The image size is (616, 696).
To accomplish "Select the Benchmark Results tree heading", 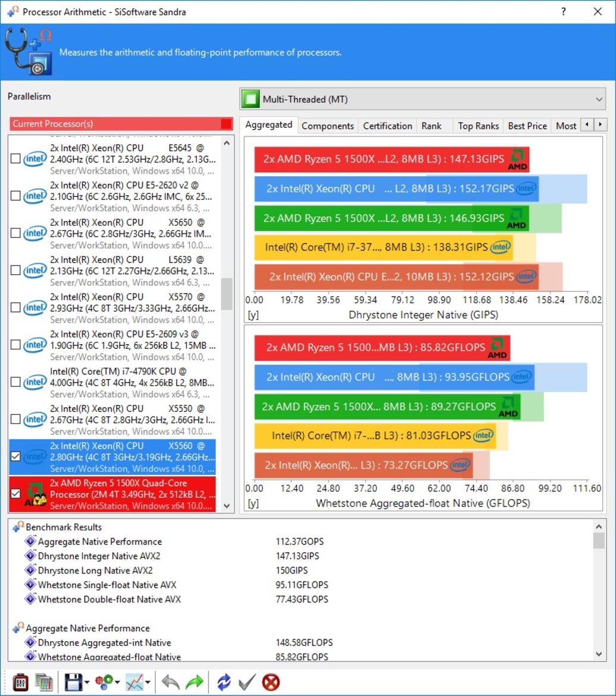I will [64, 527].
